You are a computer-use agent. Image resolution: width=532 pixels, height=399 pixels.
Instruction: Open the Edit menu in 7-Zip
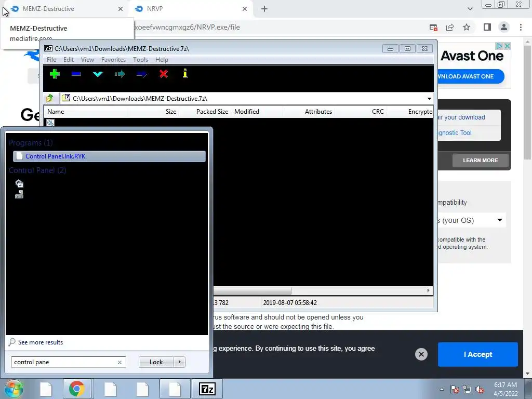tap(69, 60)
